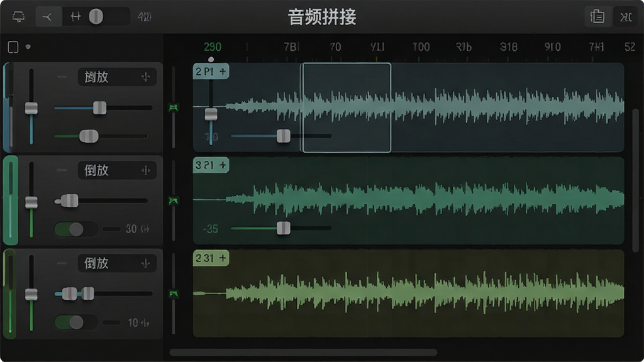The image size is (644, 362).
Task: Click the vertical volume fader of the first track
Action: pos(31,108)
